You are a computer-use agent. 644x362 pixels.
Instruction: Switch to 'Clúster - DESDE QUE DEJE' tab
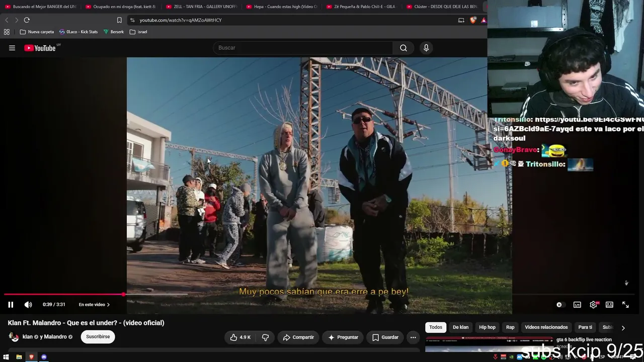tap(442, 7)
